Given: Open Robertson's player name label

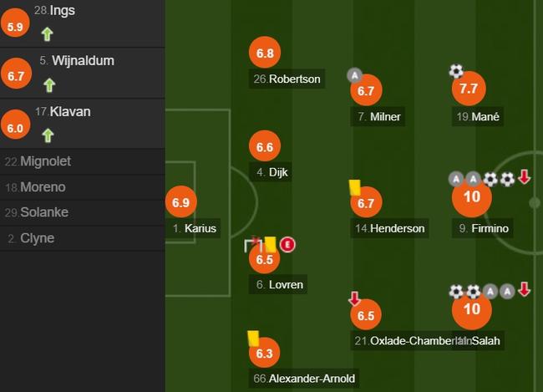Looking at the screenshot, I should pos(287,79).
